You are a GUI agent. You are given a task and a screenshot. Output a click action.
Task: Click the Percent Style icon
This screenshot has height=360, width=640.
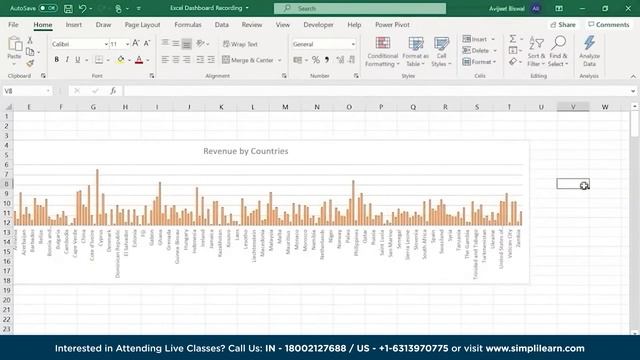coord(316,60)
